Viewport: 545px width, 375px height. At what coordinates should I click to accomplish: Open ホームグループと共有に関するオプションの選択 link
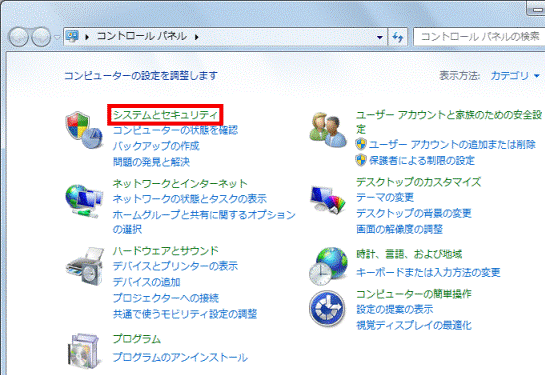click(204, 222)
